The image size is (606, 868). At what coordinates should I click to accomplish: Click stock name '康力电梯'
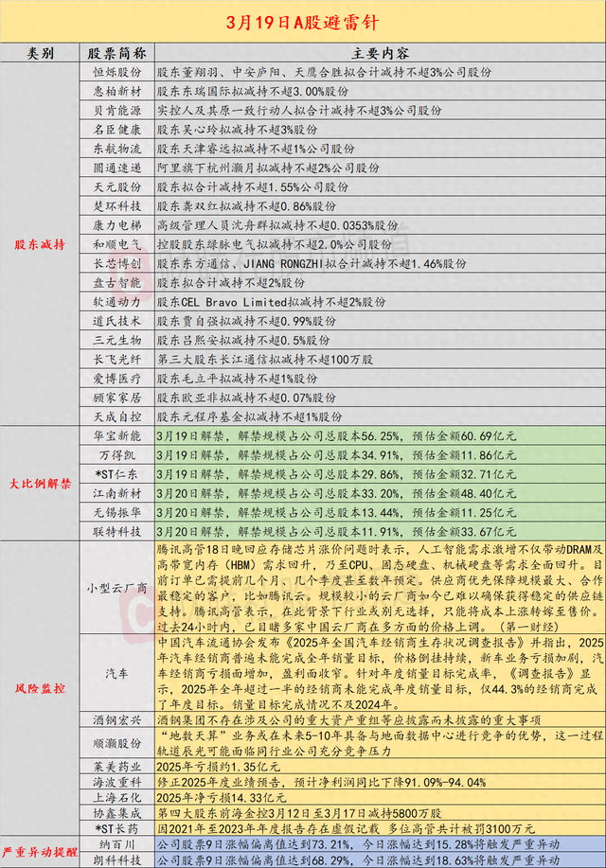coord(116,225)
